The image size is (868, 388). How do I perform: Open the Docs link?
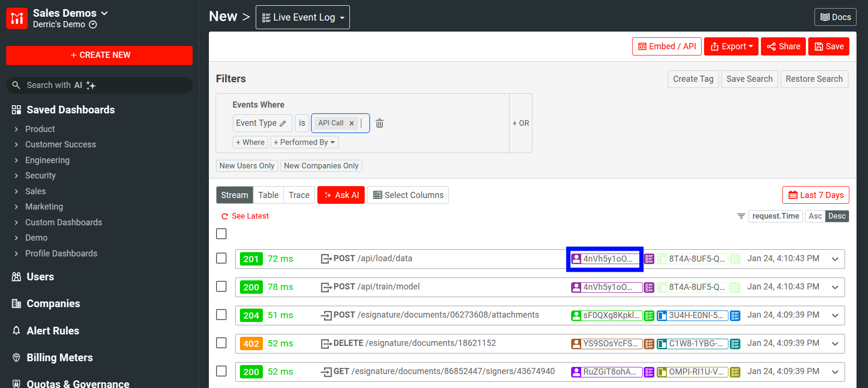pos(835,17)
